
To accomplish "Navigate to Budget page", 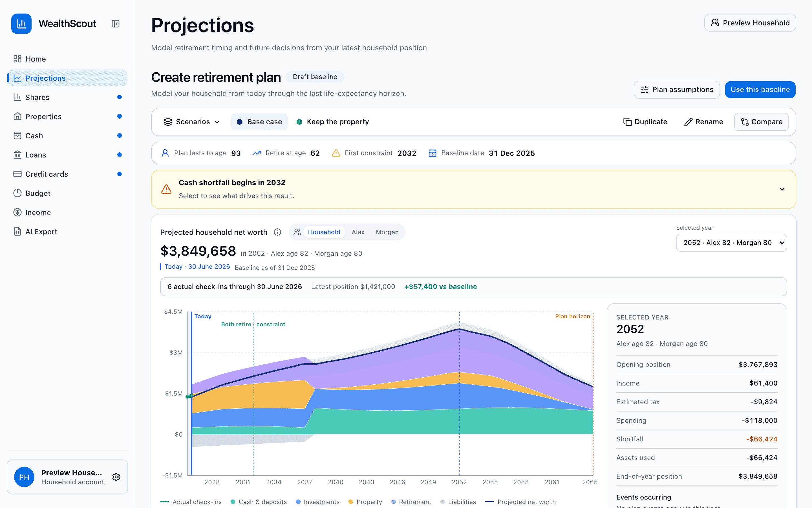I will click(x=67, y=193).
